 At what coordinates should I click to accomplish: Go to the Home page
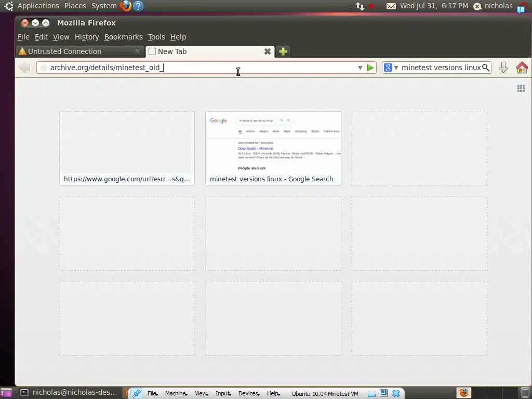coord(522,68)
